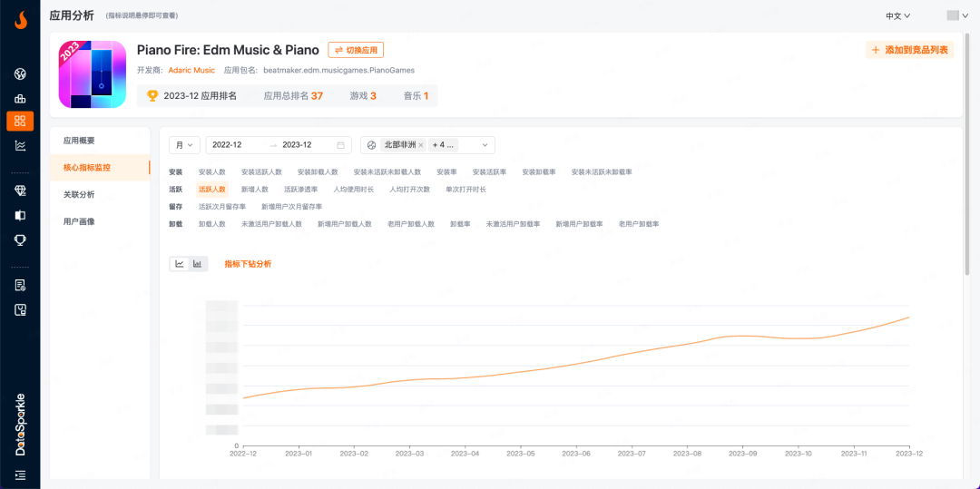This screenshot has width=980, height=489.
Task: Open the report document sidebar icon
Action: pyautogui.click(x=20, y=286)
